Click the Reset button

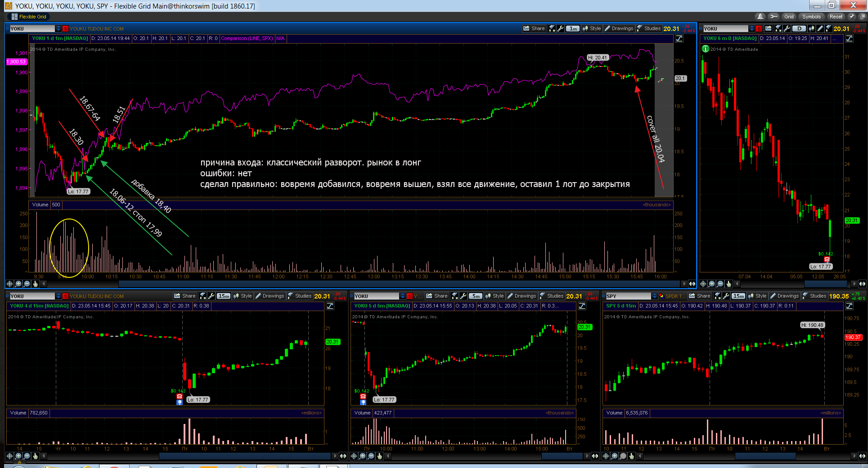[836, 17]
